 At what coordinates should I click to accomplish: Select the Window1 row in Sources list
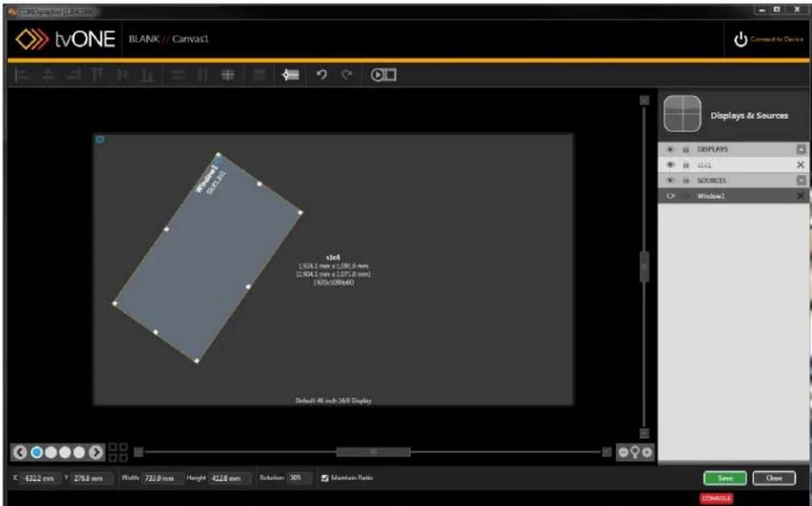[x=733, y=196]
